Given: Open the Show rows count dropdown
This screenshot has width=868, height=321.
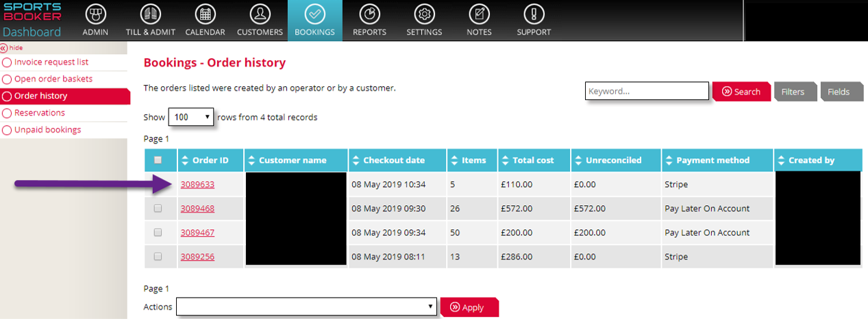Looking at the screenshot, I should 191,117.
